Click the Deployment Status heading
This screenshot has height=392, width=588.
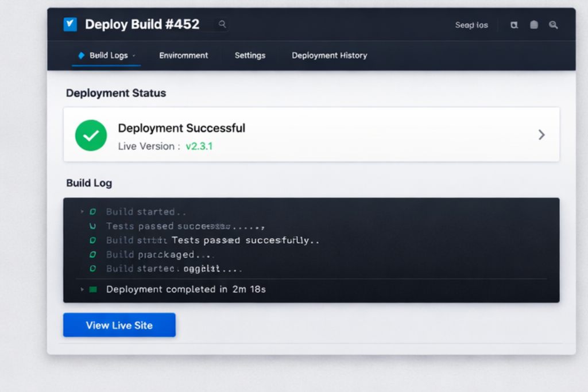[x=116, y=93]
